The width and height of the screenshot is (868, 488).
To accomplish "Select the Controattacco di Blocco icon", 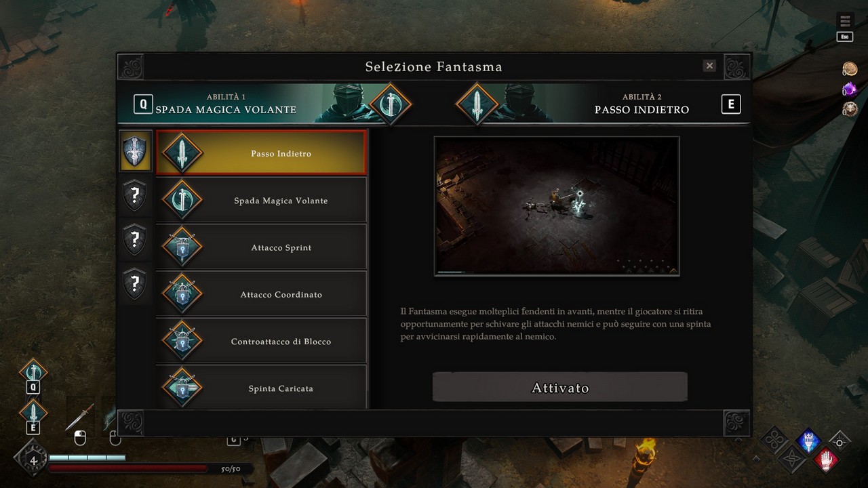I will pyautogui.click(x=182, y=341).
